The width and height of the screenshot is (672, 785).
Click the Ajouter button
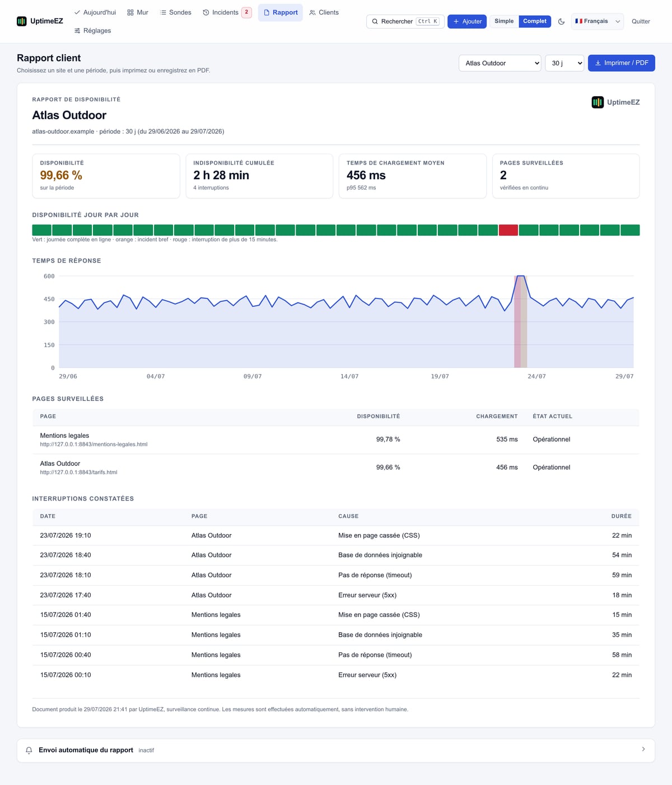(x=467, y=21)
